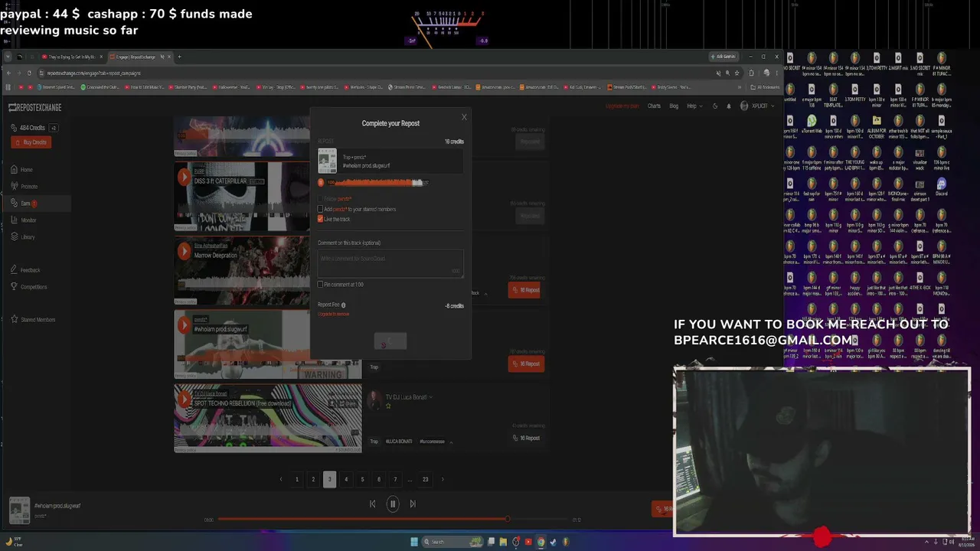
Task: Open the notifications bell
Action: [x=729, y=106]
